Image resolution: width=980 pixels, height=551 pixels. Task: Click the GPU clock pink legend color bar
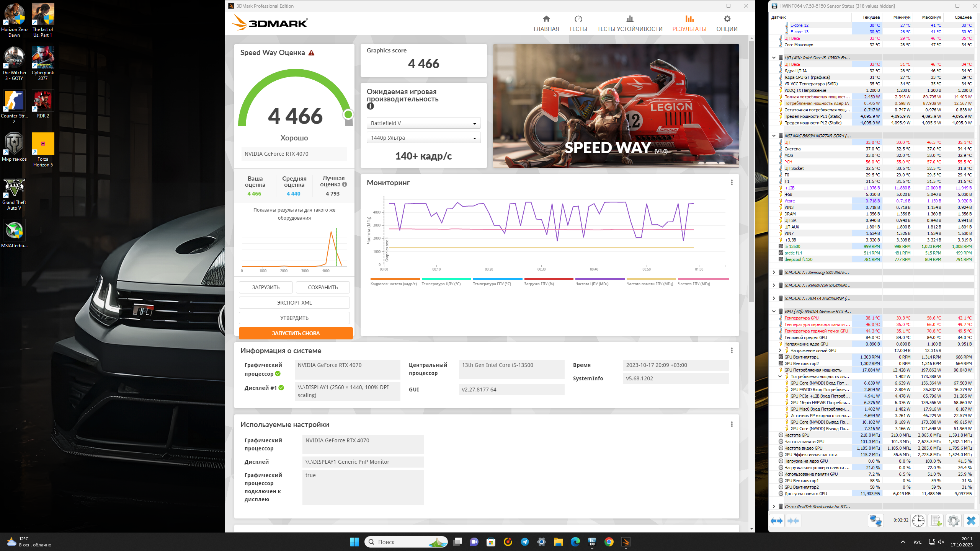(703, 279)
